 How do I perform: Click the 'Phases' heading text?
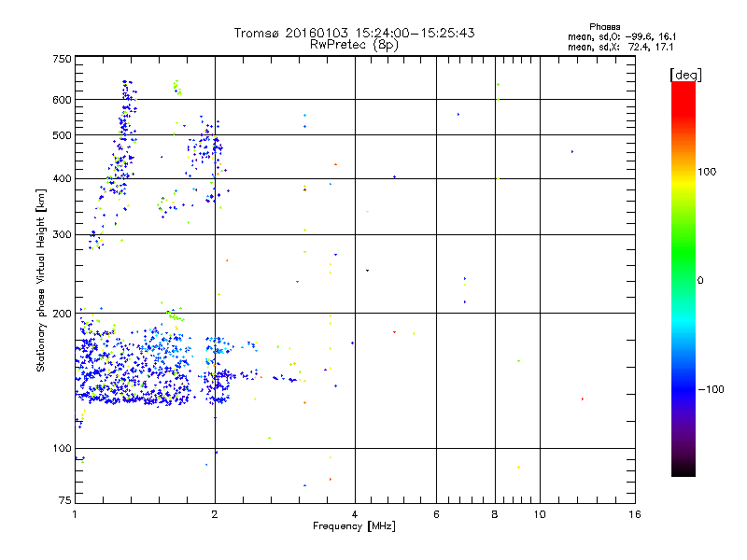[604, 27]
